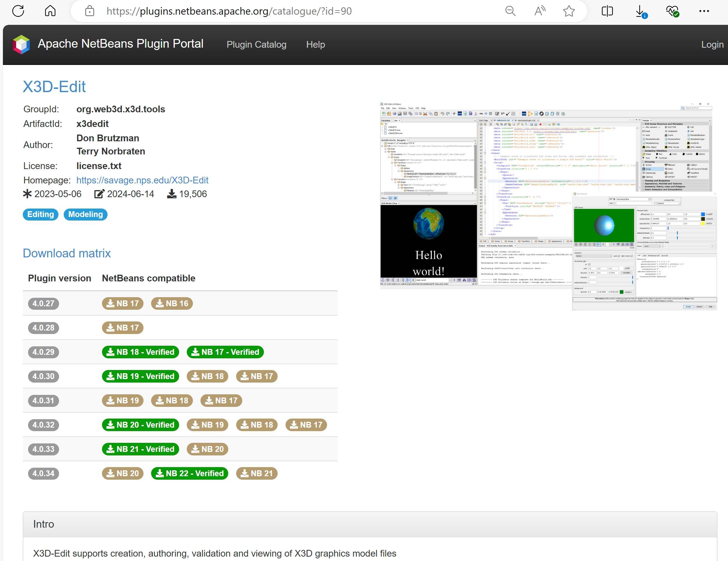Screen dimensions: 728x561
Task: Start Read Aloud from the address bar
Action: click(540, 11)
